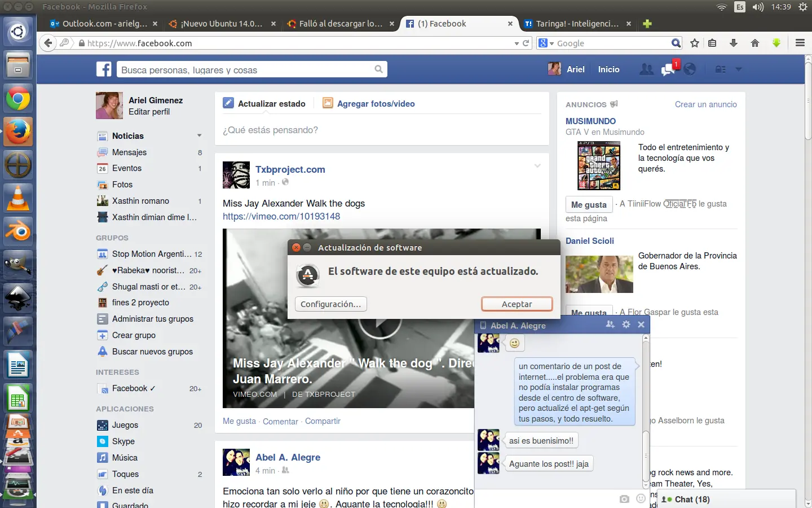
Task: Open URL bar history dropdown
Action: click(517, 43)
